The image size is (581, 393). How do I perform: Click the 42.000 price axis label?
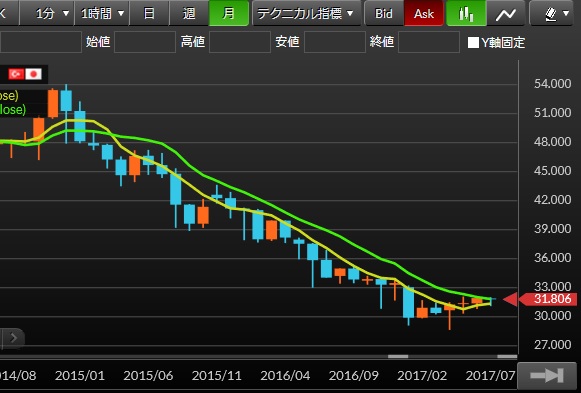552,200
